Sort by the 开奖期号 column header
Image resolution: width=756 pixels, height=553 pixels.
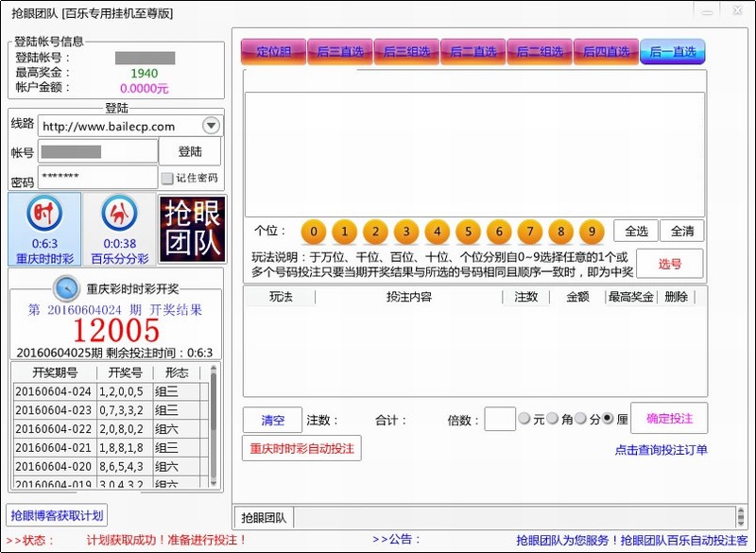coord(55,372)
